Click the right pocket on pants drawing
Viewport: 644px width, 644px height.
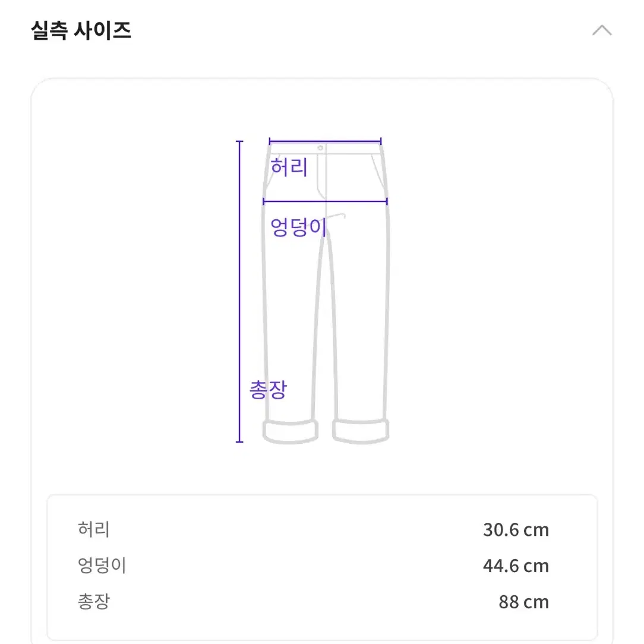[378, 172]
